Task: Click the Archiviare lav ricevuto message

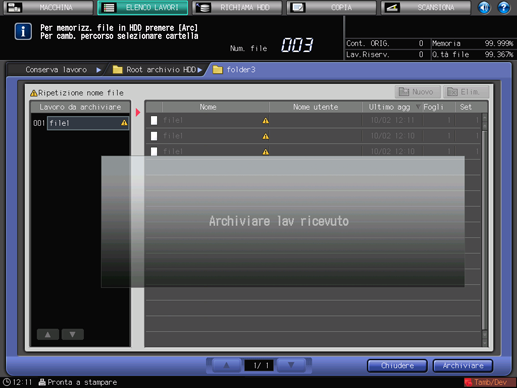Action: pos(279,221)
